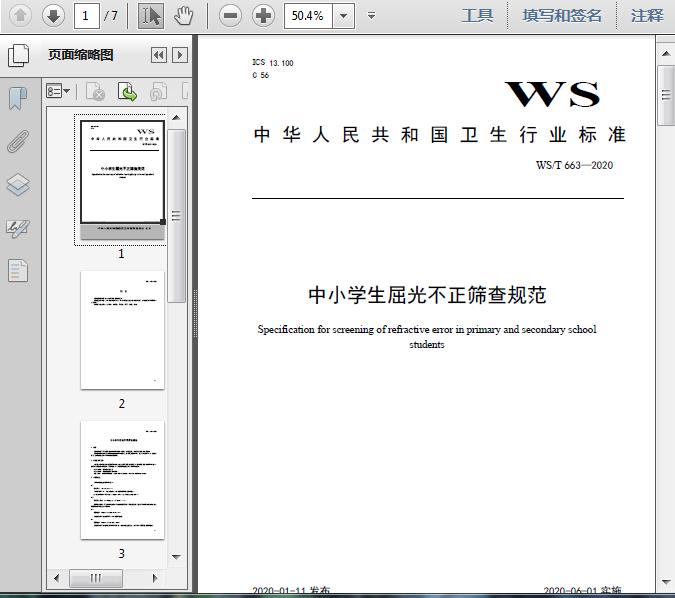Image resolution: width=675 pixels, height=598 pixels.
Task: Click the thumbnail panel horizontal scrollbar handle
Action: 96,578
